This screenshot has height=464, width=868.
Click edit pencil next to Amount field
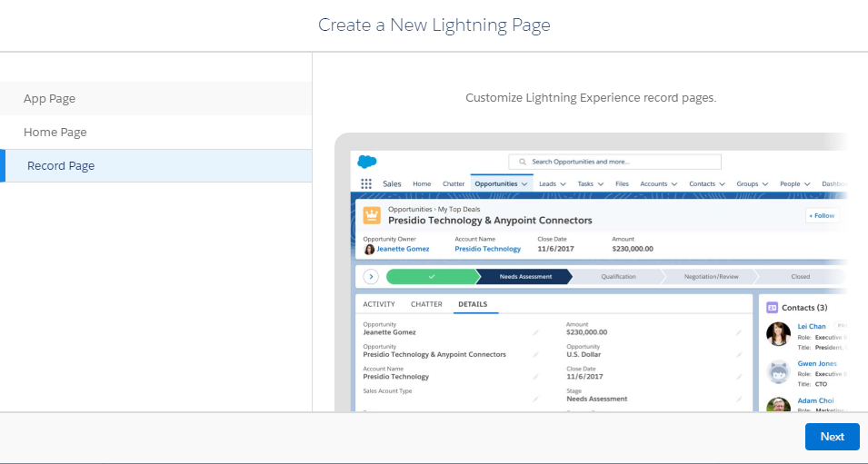(x=739, y=332)
